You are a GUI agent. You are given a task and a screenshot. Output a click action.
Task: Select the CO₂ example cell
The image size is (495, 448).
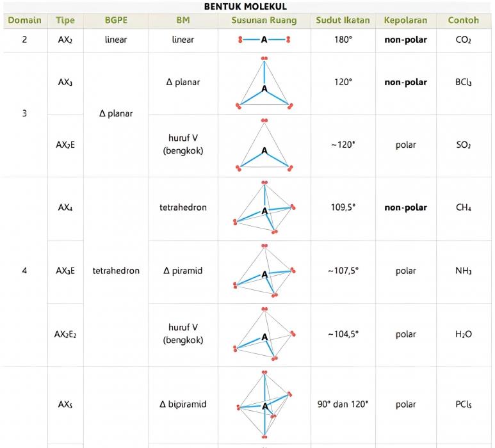coord(463,40)
